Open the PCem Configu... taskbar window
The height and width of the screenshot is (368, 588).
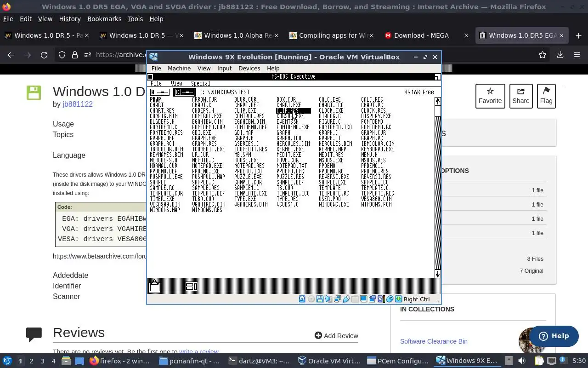coord(398,361)
